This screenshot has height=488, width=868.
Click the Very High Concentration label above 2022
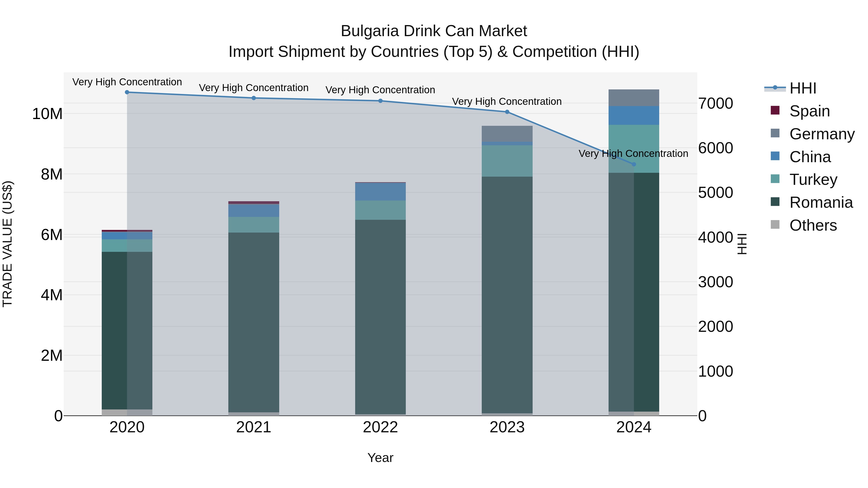[380, 90]
